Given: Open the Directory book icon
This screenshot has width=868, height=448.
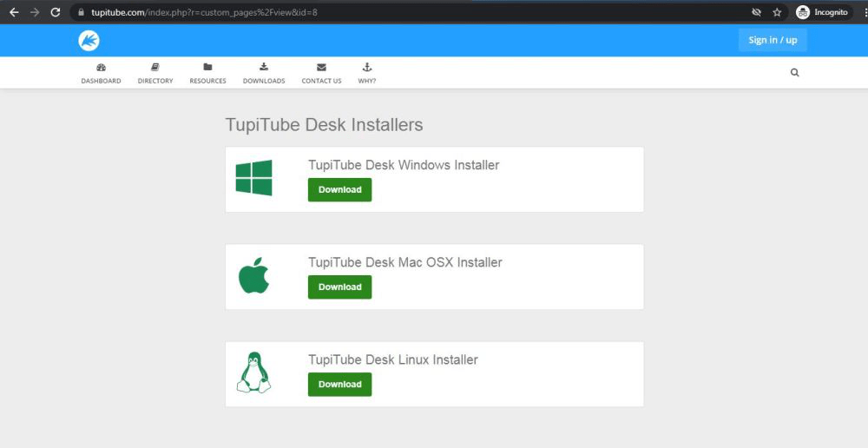Looking at the screenshot, I should point(155,68).
